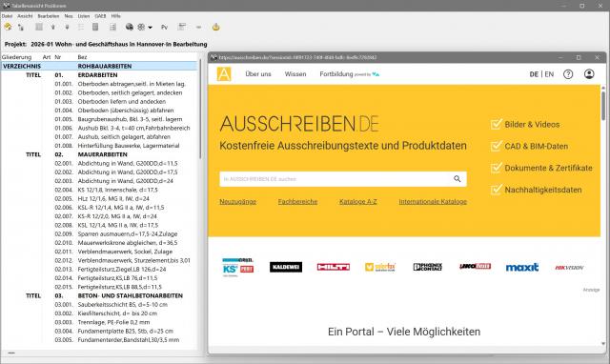Open the GAEB menu
610x364 pixels.
(x=100, y=16)
